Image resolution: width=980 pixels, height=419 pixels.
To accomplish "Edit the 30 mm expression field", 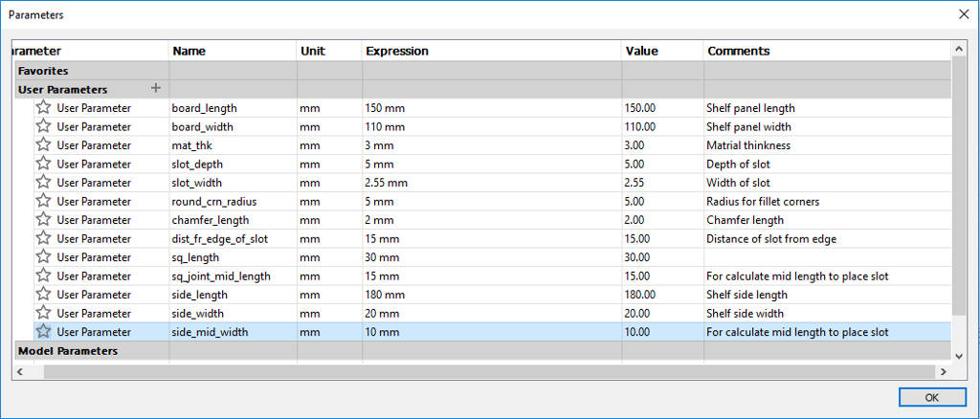I will click(x=492, y=256).
